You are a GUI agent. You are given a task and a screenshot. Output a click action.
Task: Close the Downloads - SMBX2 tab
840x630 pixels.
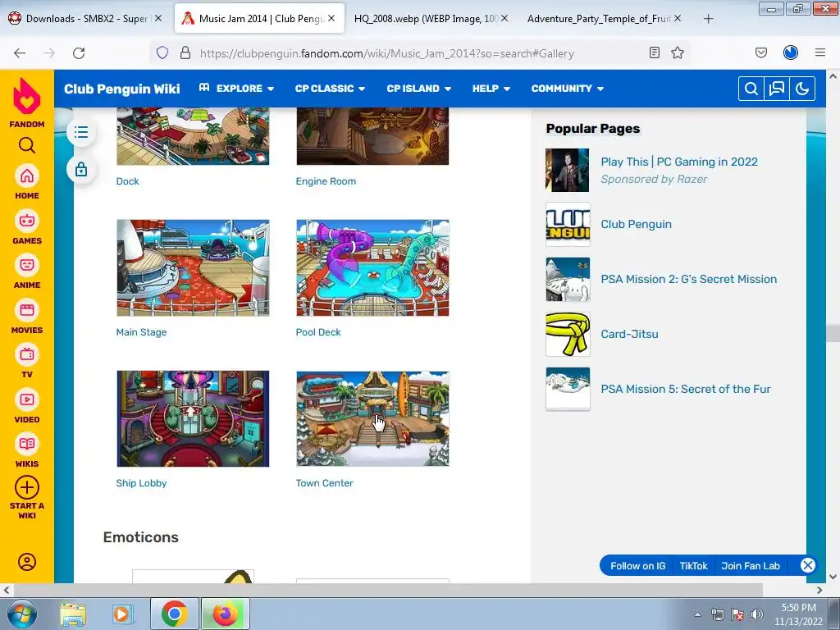pos(158,18)
